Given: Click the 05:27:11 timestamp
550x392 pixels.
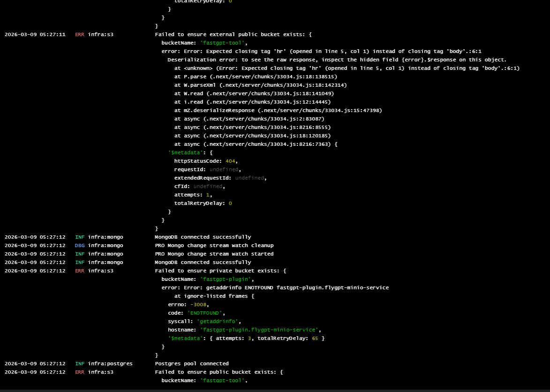Looking at the screenshot, I should tap(35, 35).
